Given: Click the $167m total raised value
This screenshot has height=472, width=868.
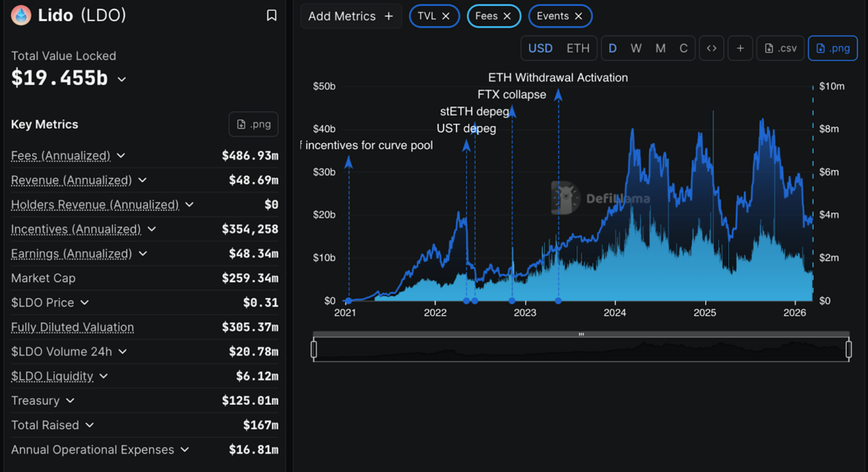Looking at the screenshot, I should tap(260, 425).
